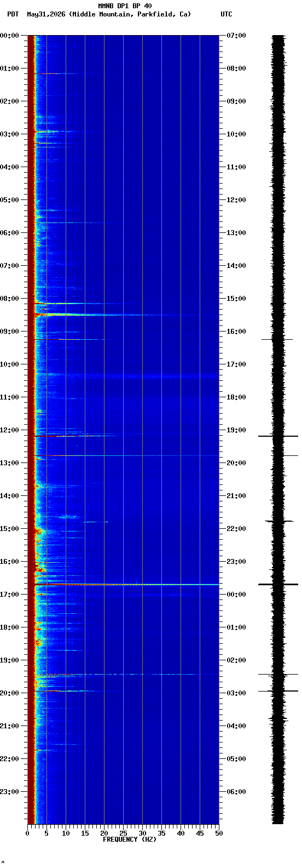Click the date text "May31,2026"
302x868 pixels.
[46, 14]
